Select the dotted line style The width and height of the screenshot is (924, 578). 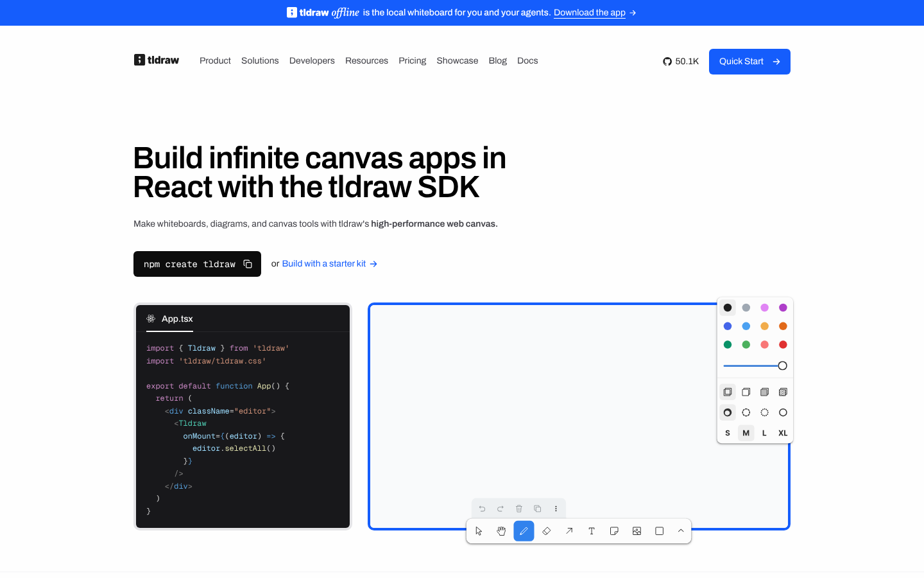[x=764, y=412]
